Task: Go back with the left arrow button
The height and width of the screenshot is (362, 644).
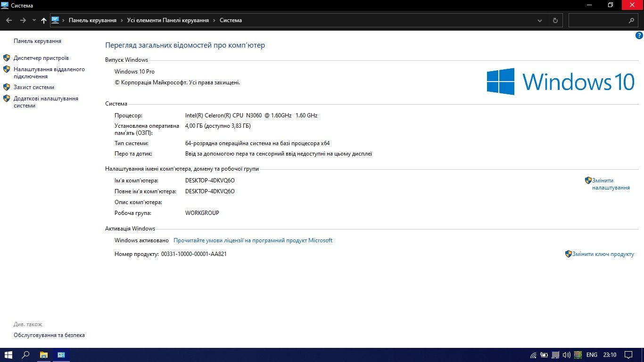Action: (x=8, y=20)
